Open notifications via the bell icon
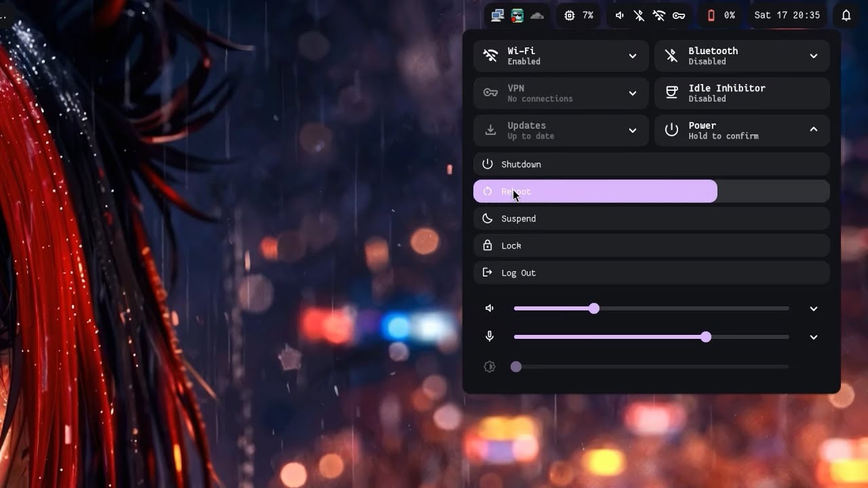868x488 pixels. click(x=846, y=16)
